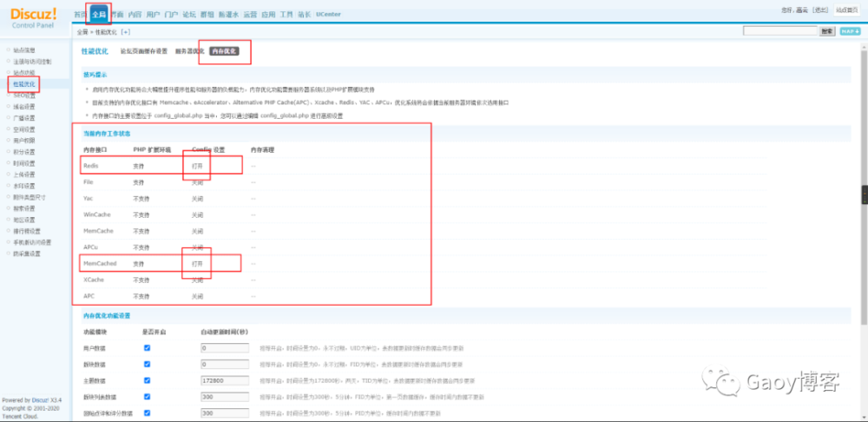Viewport: 868px width, 422px height.
Task: Open 站点功能 in the sidebar
Action: pyautogui.click(x=23, y=73)
